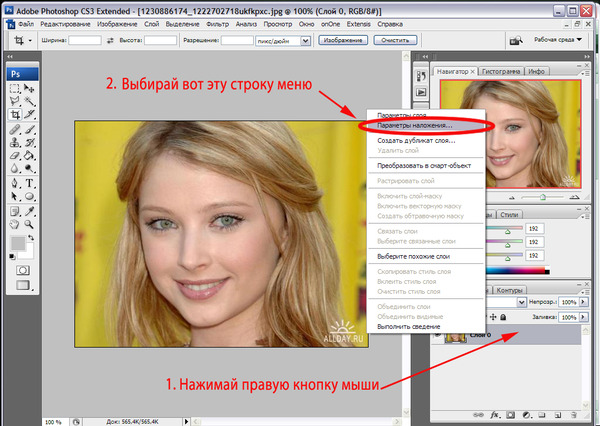This screenshot has width=600, height=426.
Task: Select the Move tool
Action: 29,89
